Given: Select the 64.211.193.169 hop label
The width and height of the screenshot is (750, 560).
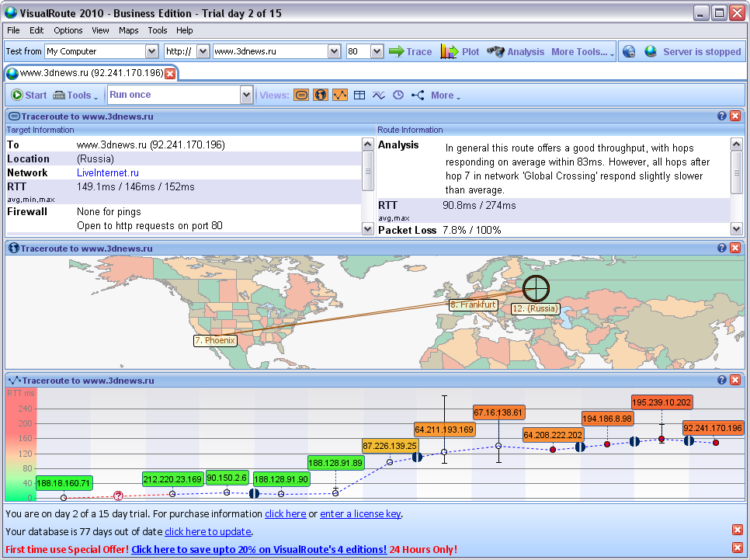Looking at the screenshot, I should tap(444, 430).
